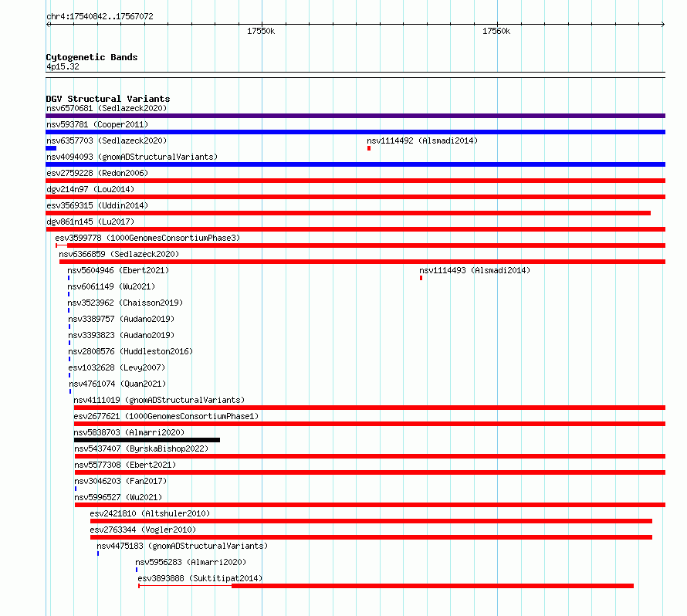This screenshot has height=616, width=687.
Task: Open nsv593781 (Cooper2011) variant label
Action: [x=97, y=124]
